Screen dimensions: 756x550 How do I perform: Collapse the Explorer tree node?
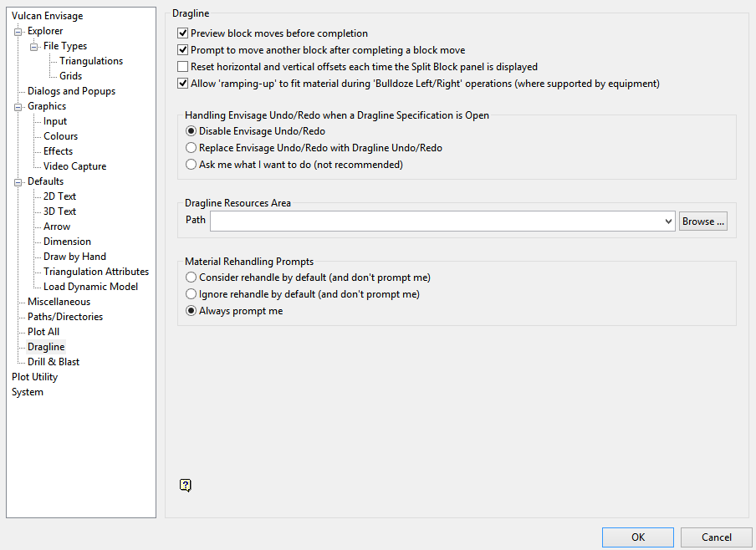[18, 32]
